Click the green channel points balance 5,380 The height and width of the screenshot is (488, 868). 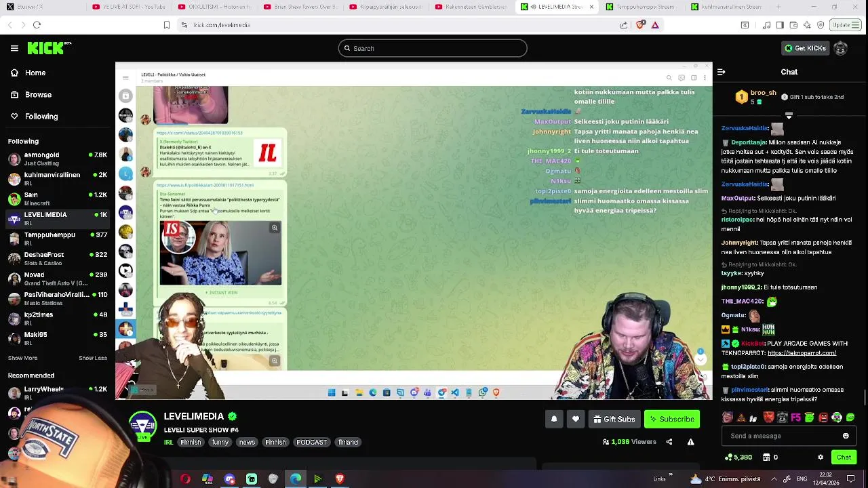[738, 457]
